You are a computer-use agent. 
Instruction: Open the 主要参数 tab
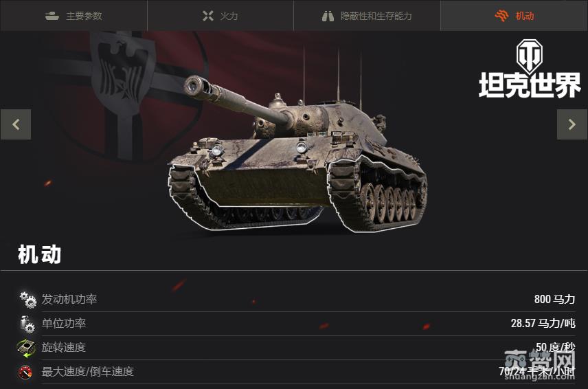73,15
